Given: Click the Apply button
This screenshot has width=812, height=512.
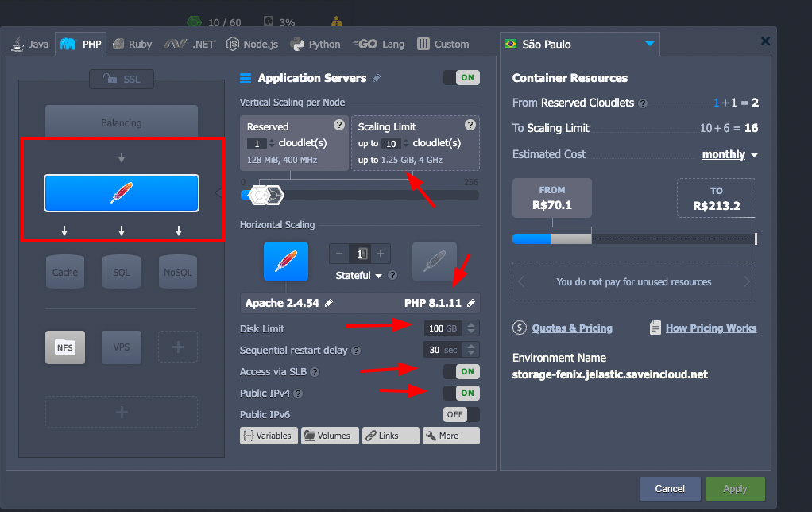Looking at the screenshot, I should pyautogui.click(x=734, y=489).
